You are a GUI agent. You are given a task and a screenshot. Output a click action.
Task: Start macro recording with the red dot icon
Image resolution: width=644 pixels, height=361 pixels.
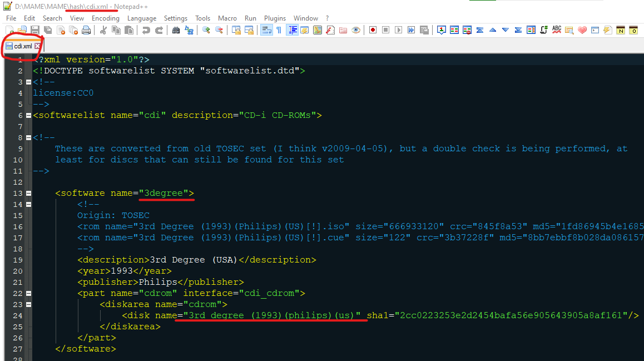coord(373,30)
